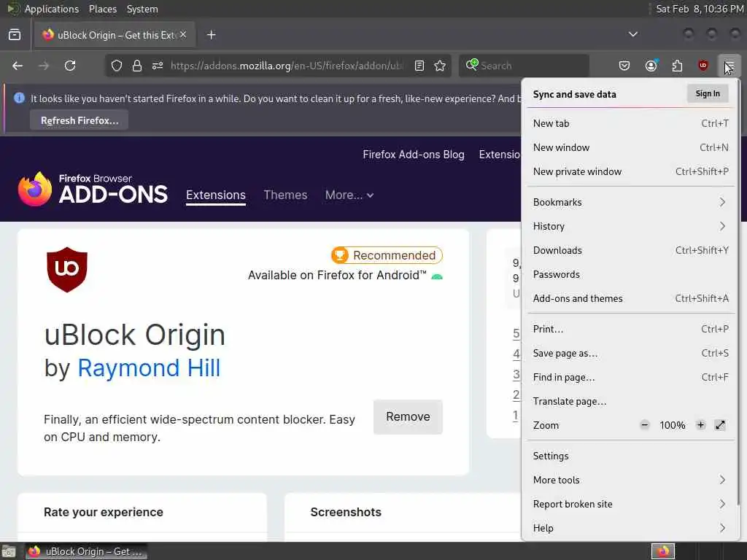Open the Places menu

pos(102,9)
